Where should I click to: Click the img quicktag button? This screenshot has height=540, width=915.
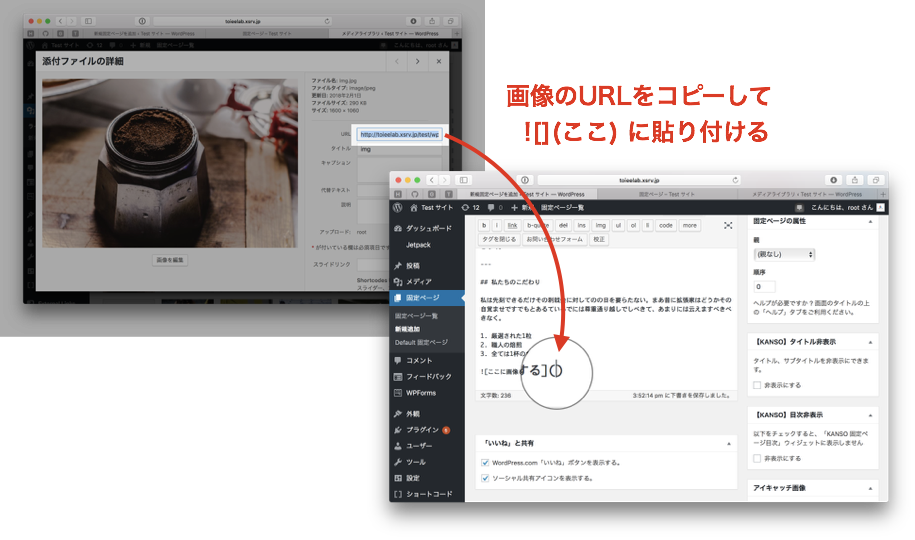[600, 225]
